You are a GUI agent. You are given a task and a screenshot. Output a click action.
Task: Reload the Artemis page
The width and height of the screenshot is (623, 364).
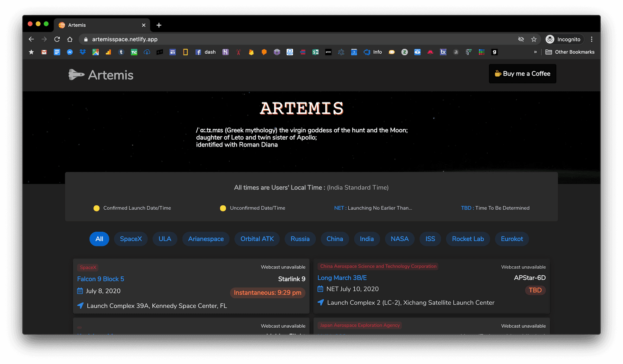pos(57,39)
